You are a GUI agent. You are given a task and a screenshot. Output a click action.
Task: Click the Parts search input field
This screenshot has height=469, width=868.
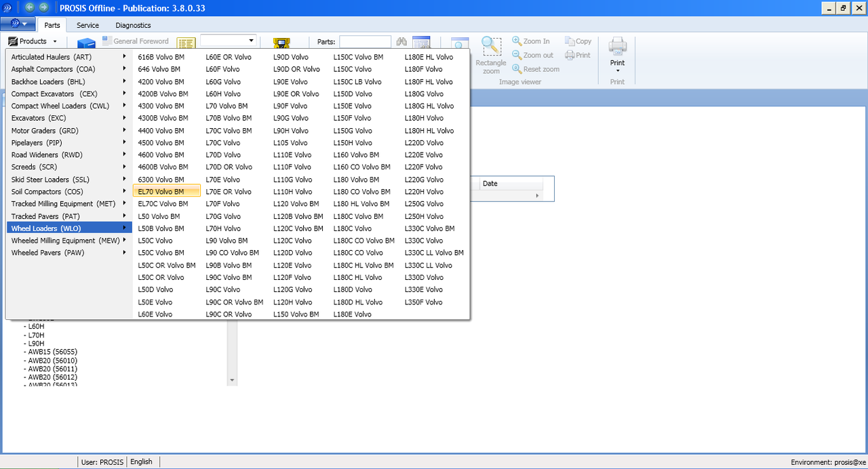click(365, 41)
